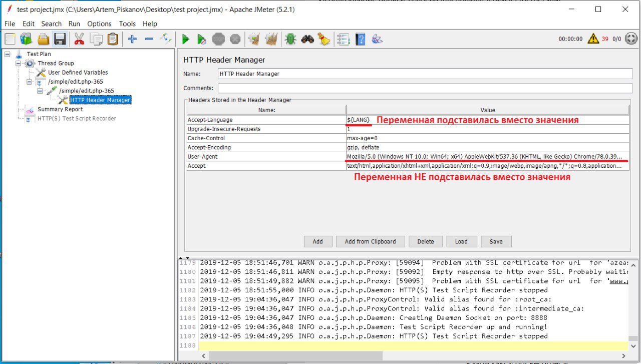Click the max-age=0 value cell

pos(487,138)
